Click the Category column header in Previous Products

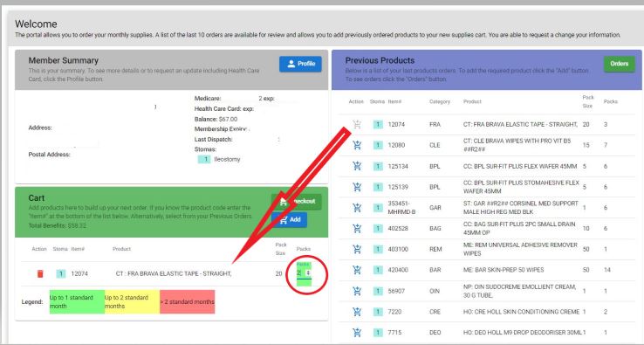[x=440, y=101]
